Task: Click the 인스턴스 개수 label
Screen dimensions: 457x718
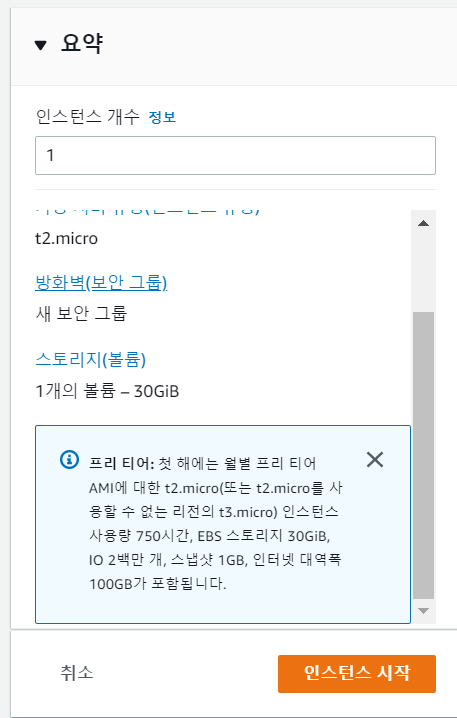Action: pyautogui.click(x=87, y=117)
